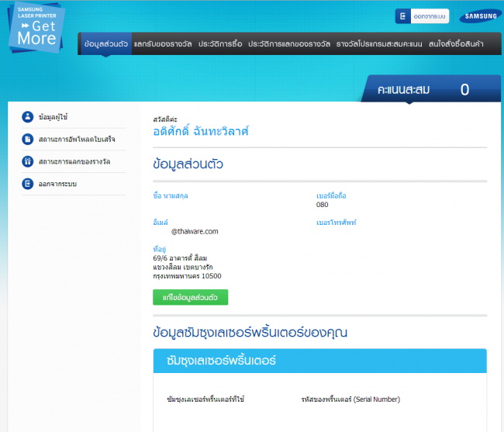Click the ที่อยู่ address label

(160, 249)
